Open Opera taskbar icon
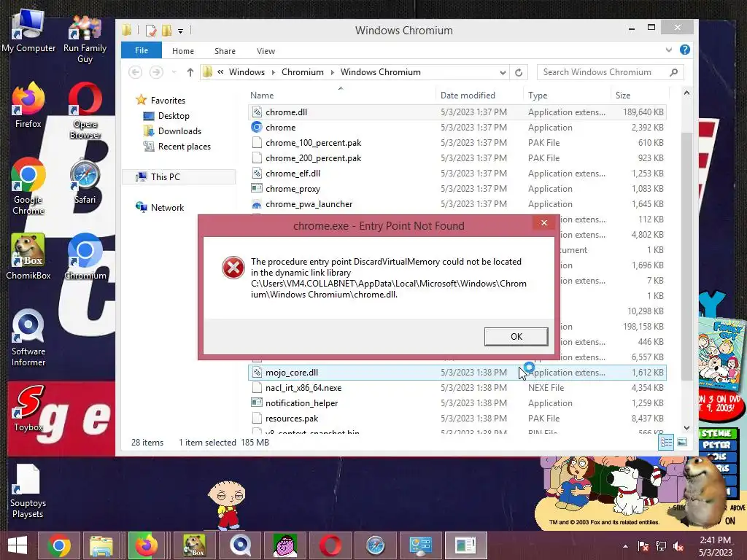The height and width of the screenshot is (560, 747). pos(330,545)
